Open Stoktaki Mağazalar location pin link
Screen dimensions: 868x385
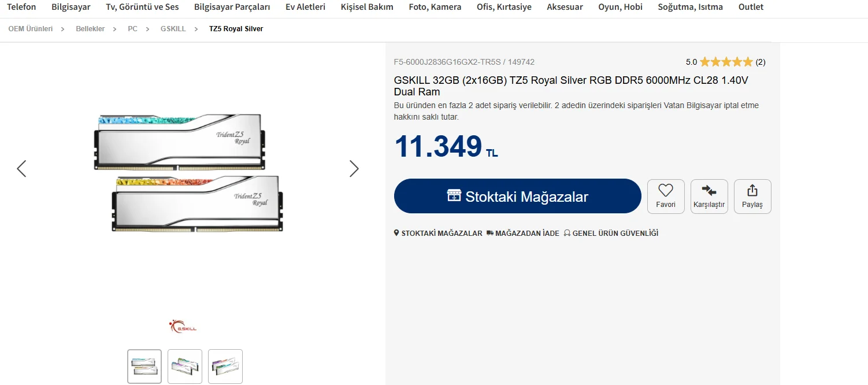click(x=438, y=234)
